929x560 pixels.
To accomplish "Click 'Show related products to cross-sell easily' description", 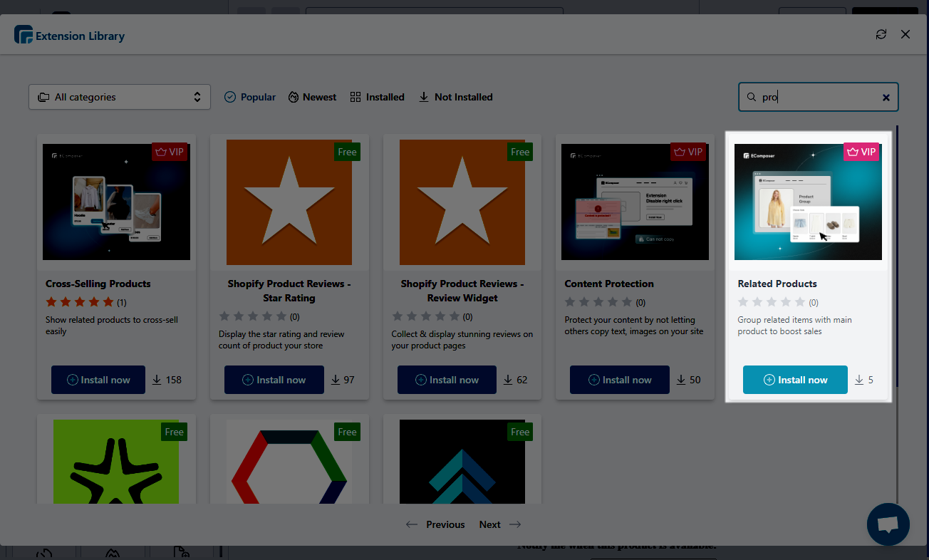I will 112,326.
